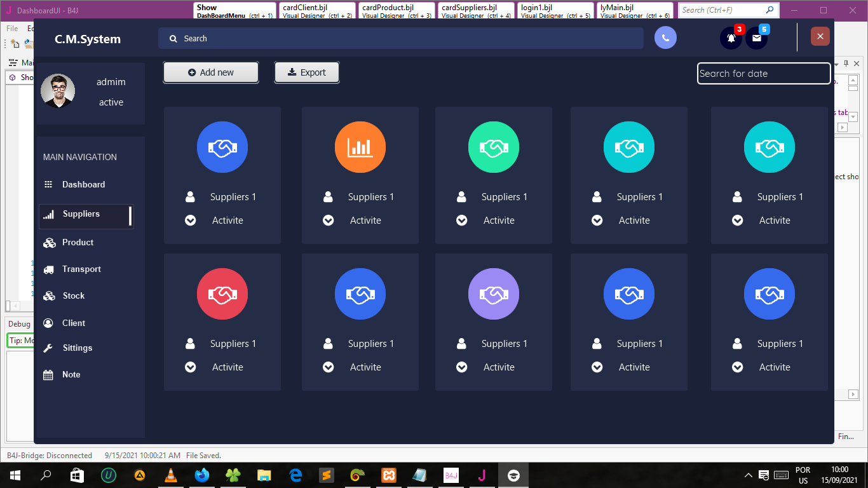Focus the top Search bar field
The height and width of the screenshot is (488, 868).
401,38
